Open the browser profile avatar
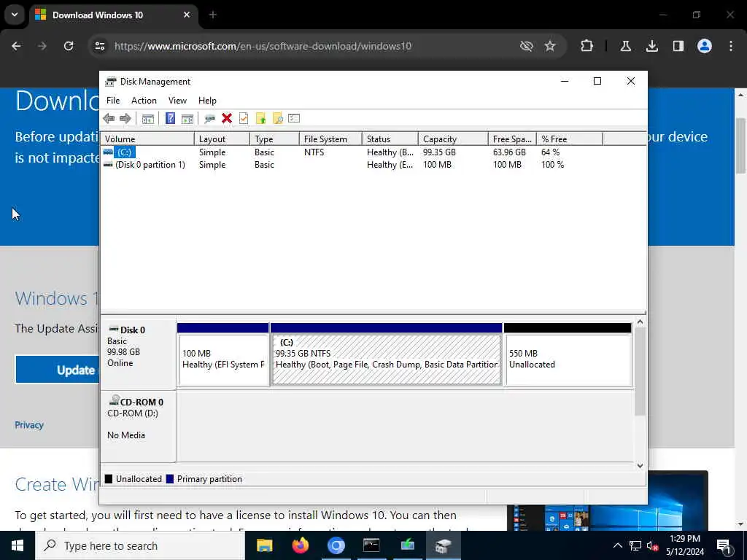 point(705,46)
